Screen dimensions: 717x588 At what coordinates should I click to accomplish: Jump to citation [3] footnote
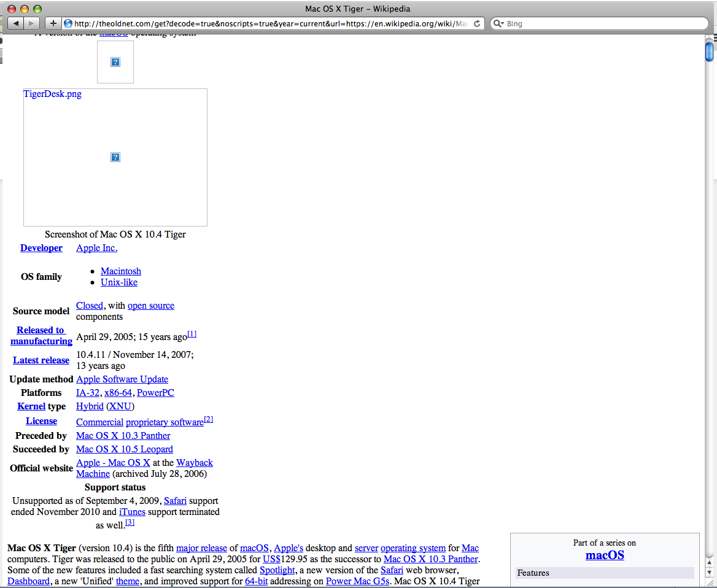(130, 522)
